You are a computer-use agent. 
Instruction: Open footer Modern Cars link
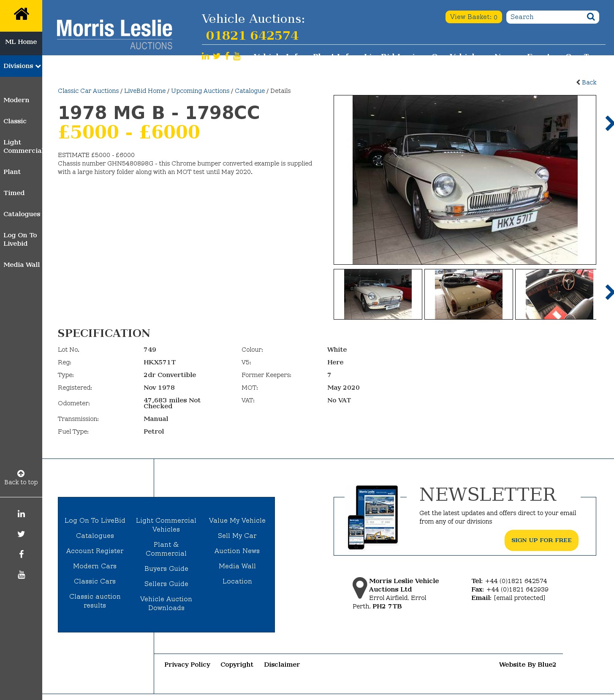pos(95,566)
